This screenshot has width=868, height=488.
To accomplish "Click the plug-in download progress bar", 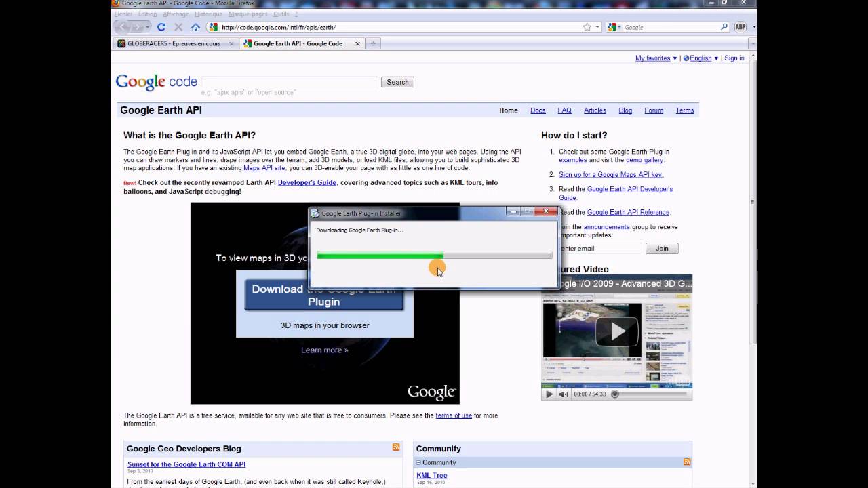I will (x=434, y=256).
